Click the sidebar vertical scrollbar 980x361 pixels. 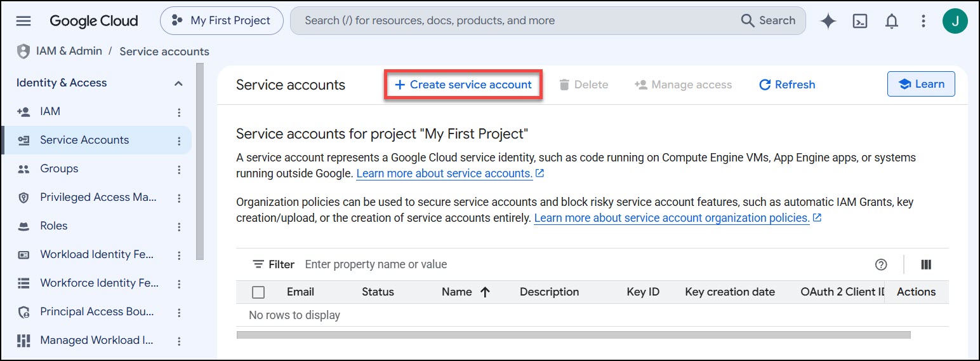[200, 161]
